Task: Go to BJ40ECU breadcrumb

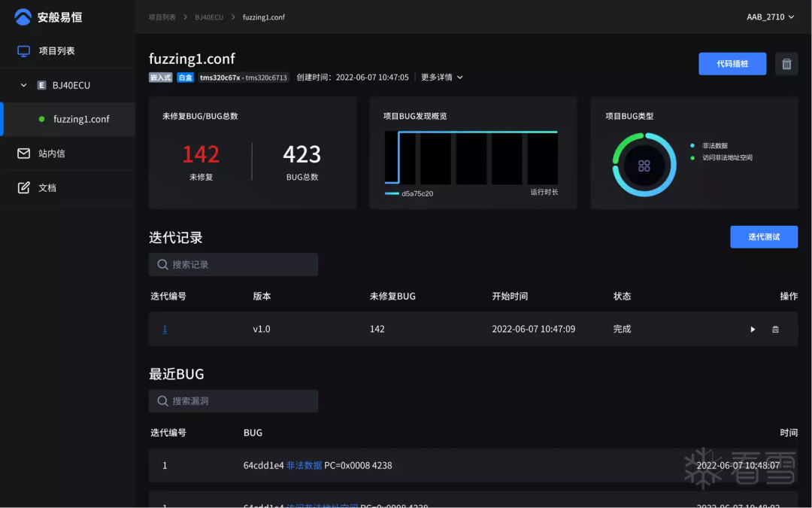Action: click(209, 17)
